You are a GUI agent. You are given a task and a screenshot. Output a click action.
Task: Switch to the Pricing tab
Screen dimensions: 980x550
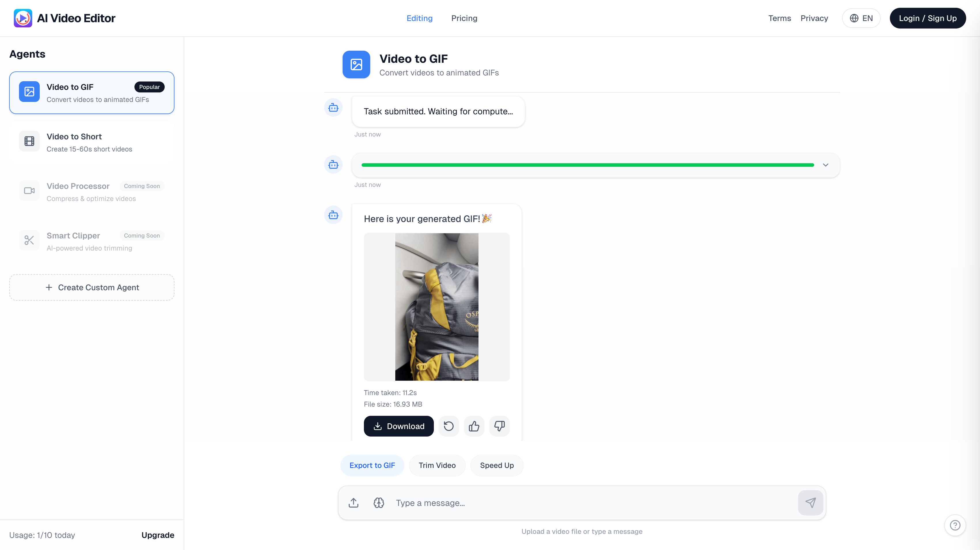click(464, 18)
